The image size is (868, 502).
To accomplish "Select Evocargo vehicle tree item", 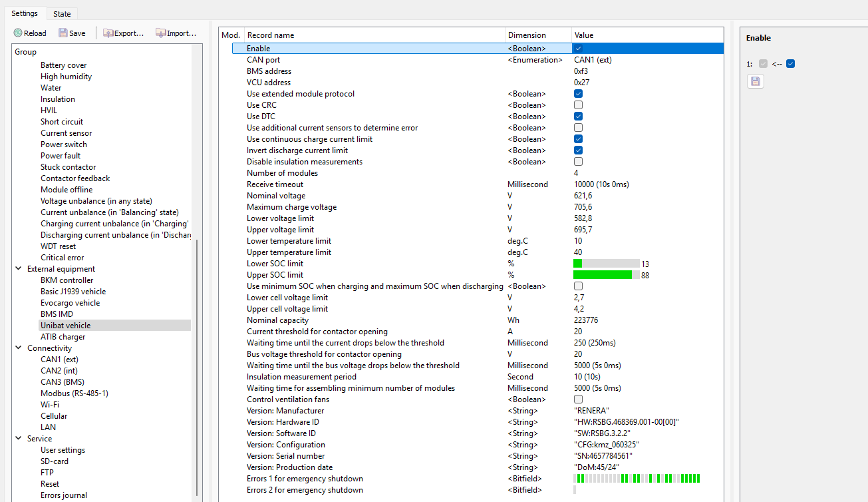I will (x=71, y=303).
